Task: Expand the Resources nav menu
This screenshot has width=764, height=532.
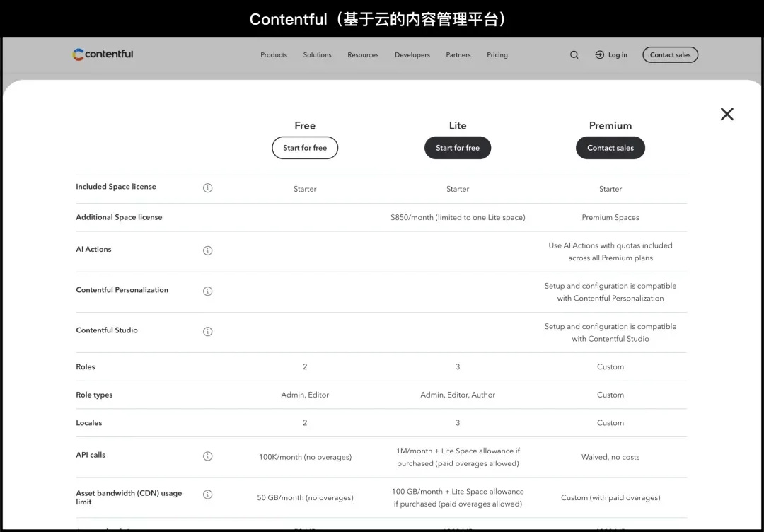Action: point(363,55)
